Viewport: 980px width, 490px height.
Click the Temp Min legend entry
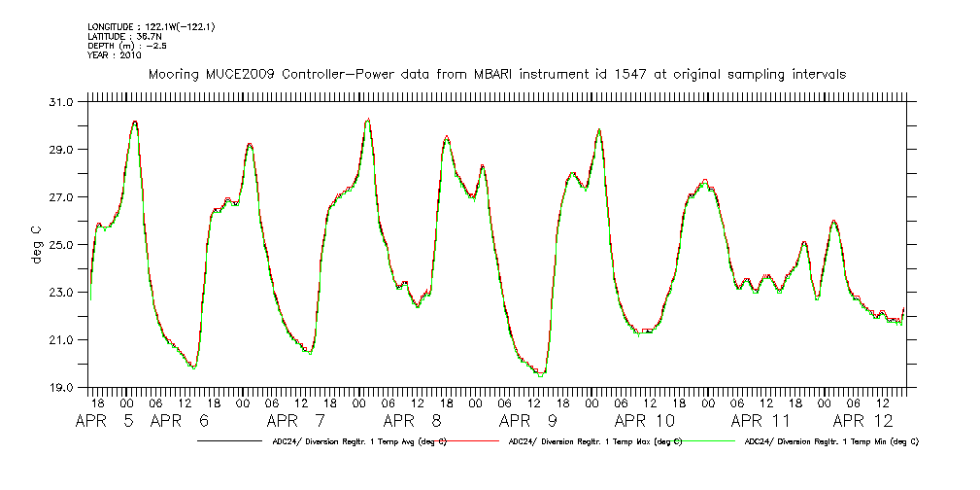click(831, 441)
